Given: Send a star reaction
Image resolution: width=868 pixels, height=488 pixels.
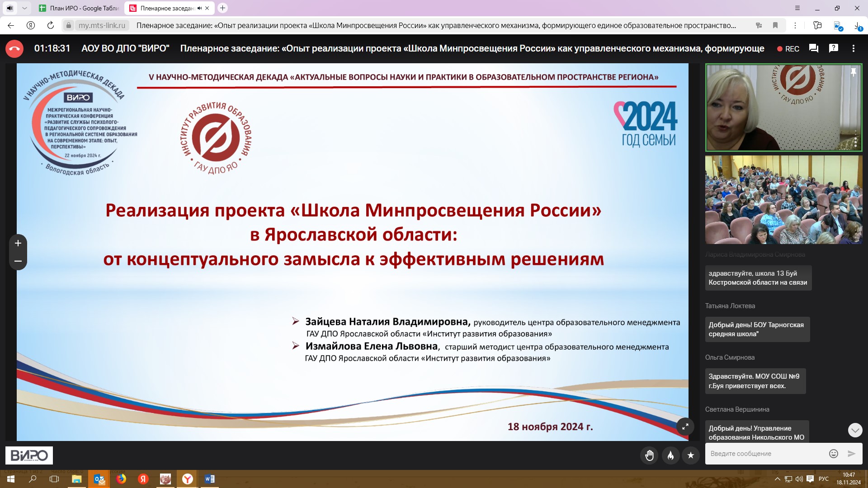Looking at the screenshot, I should click(x=691, y=455).
